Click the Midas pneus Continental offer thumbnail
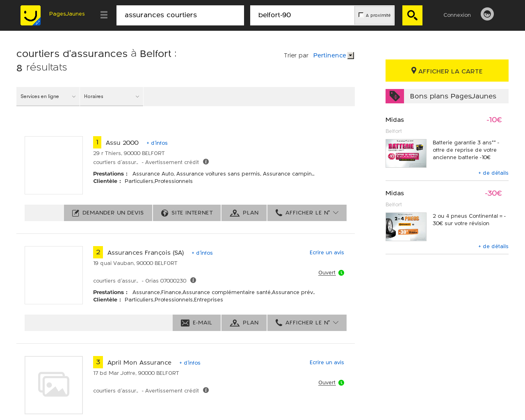Viewport: 525px width, 420px height. click(x=406, y=227)
